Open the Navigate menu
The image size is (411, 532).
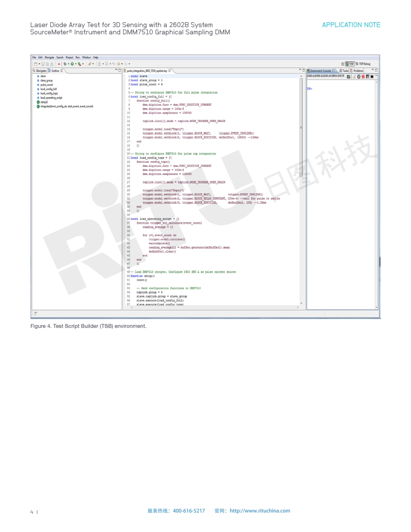(50, 57)
